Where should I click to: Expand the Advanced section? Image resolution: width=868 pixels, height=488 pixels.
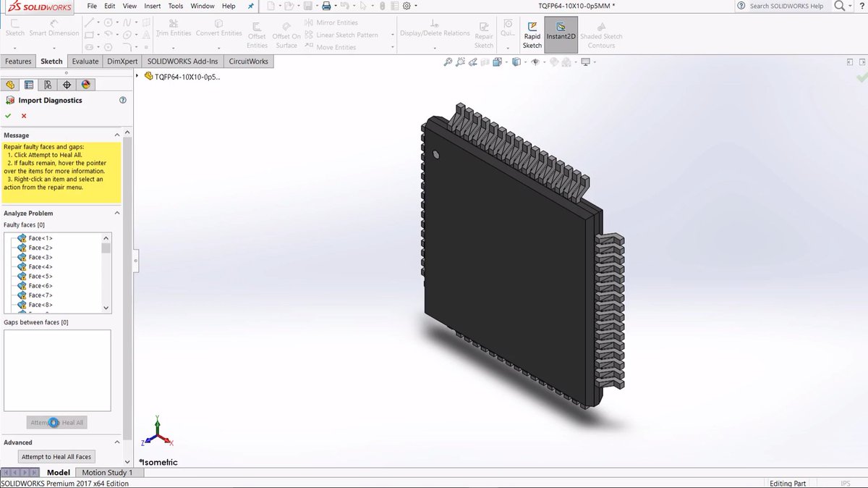pos(116,442)
